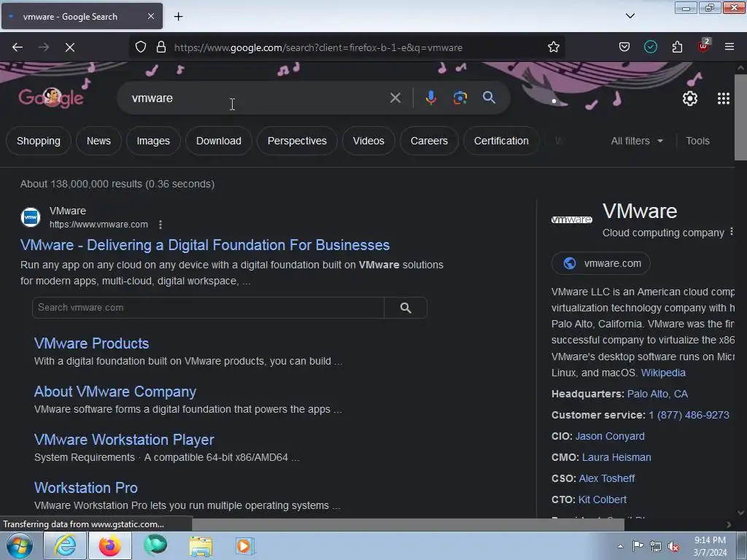
Task: Launch Internet Explorer from the taskbar
Action: (x=65, y=545)
